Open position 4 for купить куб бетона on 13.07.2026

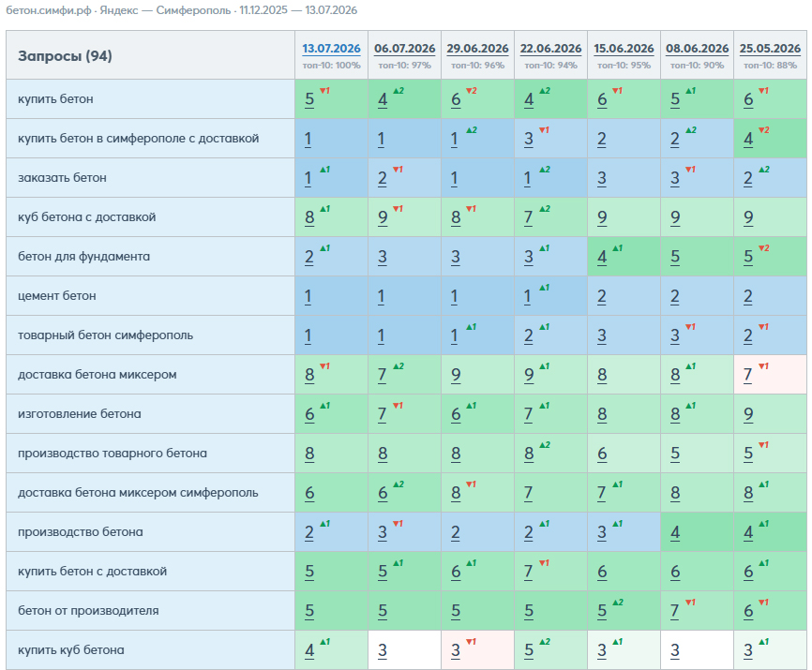309,650
